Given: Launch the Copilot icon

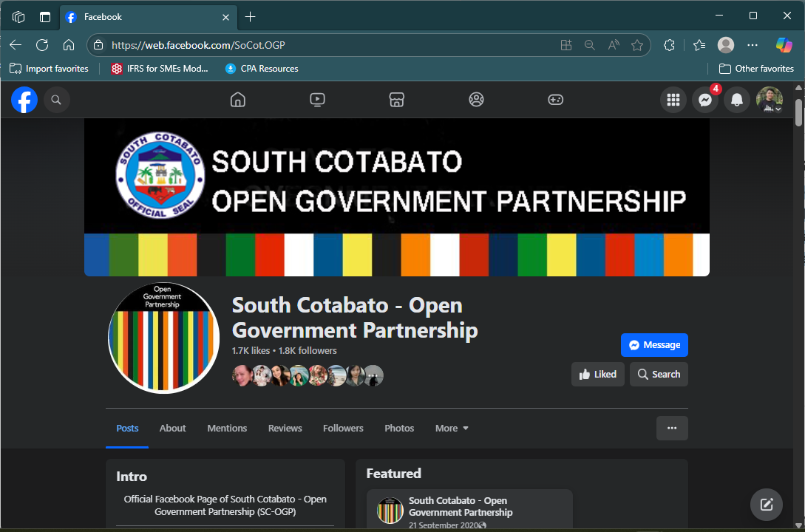Looking at the screenshot, I should [x=784, y=45].
